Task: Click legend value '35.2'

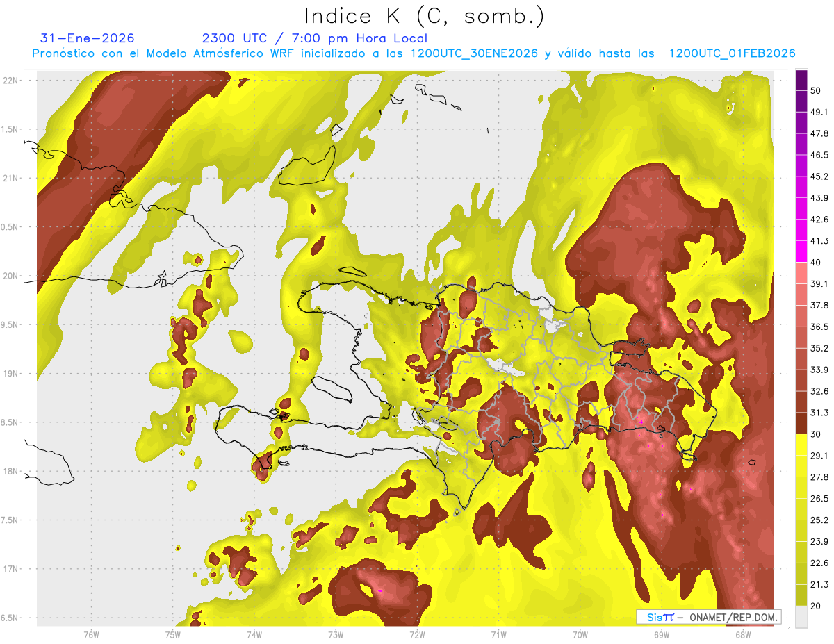Action: 819,348
